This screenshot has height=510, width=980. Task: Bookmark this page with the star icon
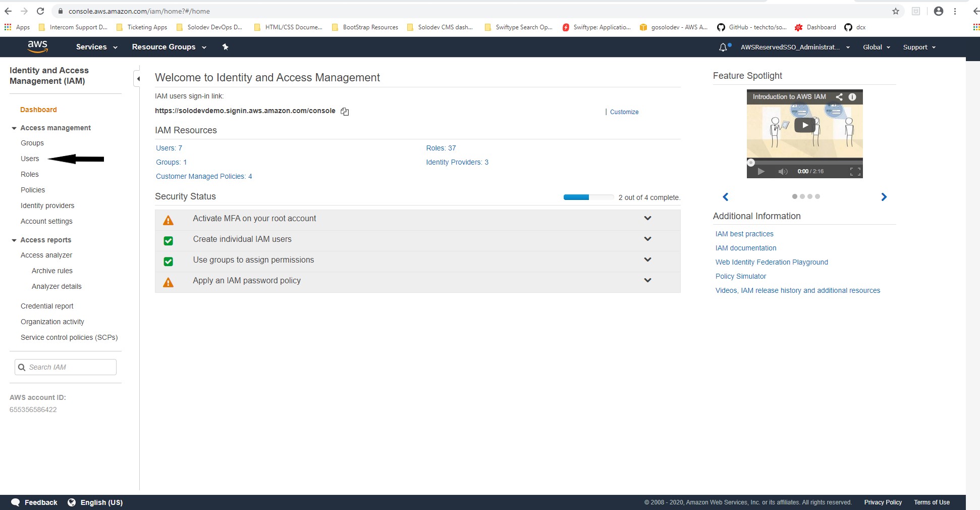coord(896,11)
